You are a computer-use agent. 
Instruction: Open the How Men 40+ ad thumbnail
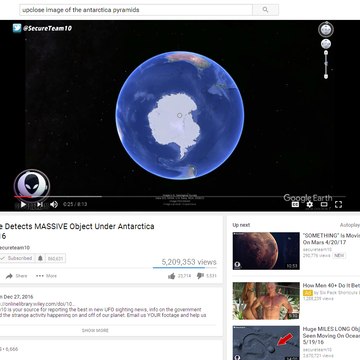point(266,301)
